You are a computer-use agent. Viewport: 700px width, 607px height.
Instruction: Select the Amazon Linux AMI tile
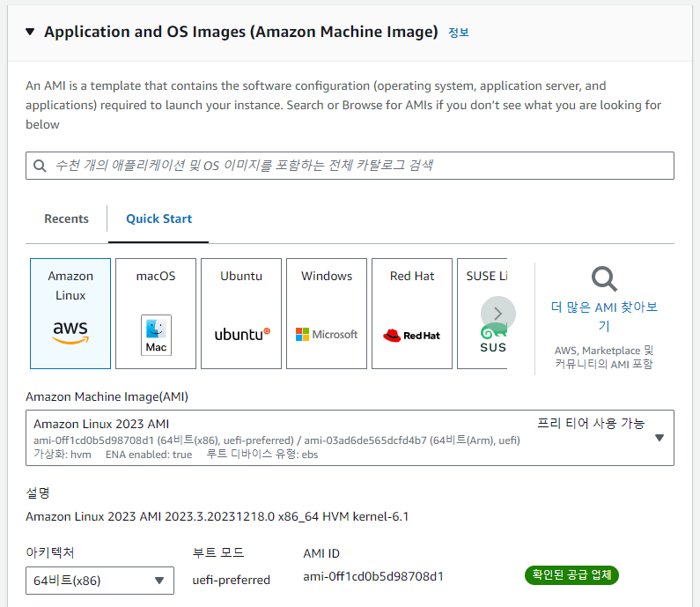70,314
